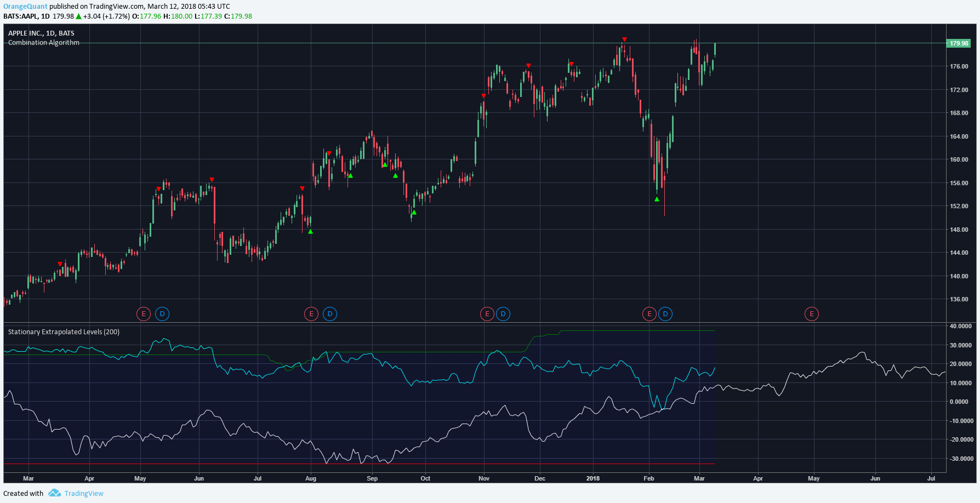This screenshot has height=503, width=980.
Task: Click the leftmost E earnings marker
Action: (144, 314)
